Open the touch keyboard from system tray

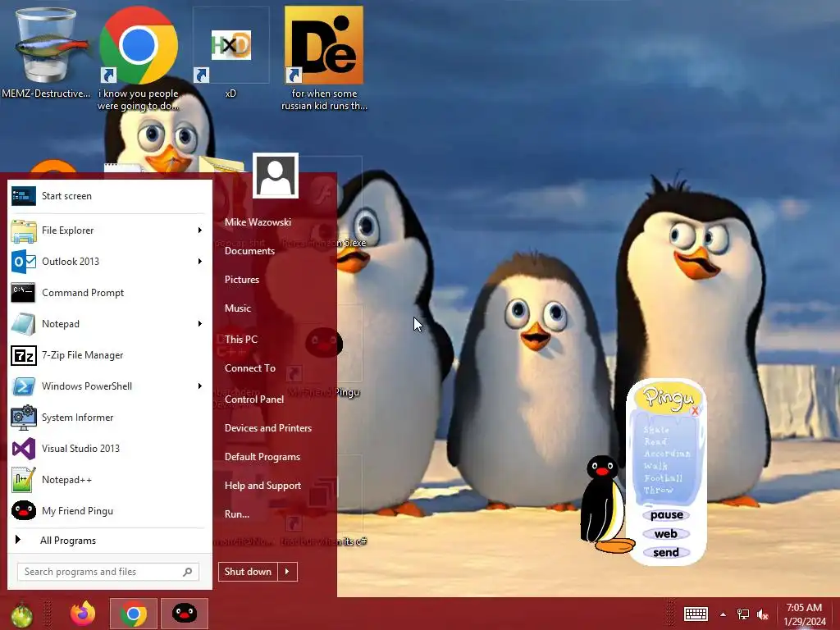click(696, 614)
